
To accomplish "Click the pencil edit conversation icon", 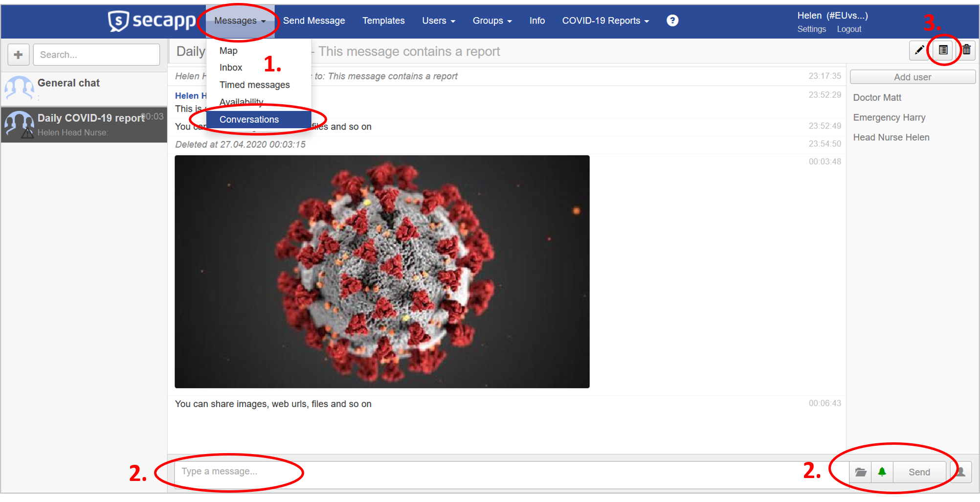I will point(919,50).
